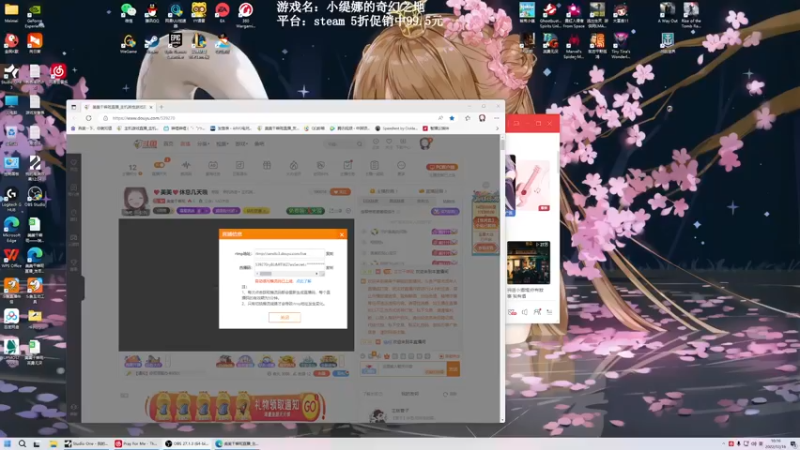The image size is (800, 450).
Task: Click the browser address bar URL
Action: 143,118
